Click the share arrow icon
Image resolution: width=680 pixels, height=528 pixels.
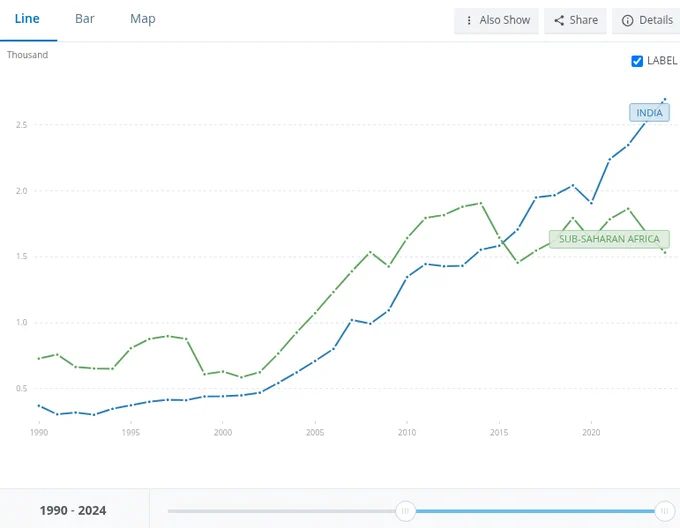pyautogui.click(x=559, y=20)
